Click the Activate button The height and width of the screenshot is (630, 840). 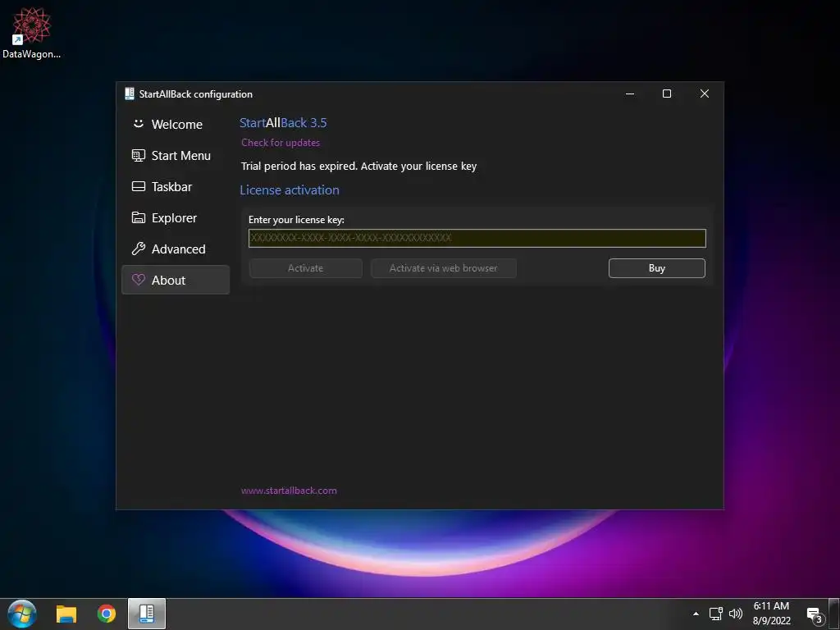pyautogui.click(x=305, y=268)
